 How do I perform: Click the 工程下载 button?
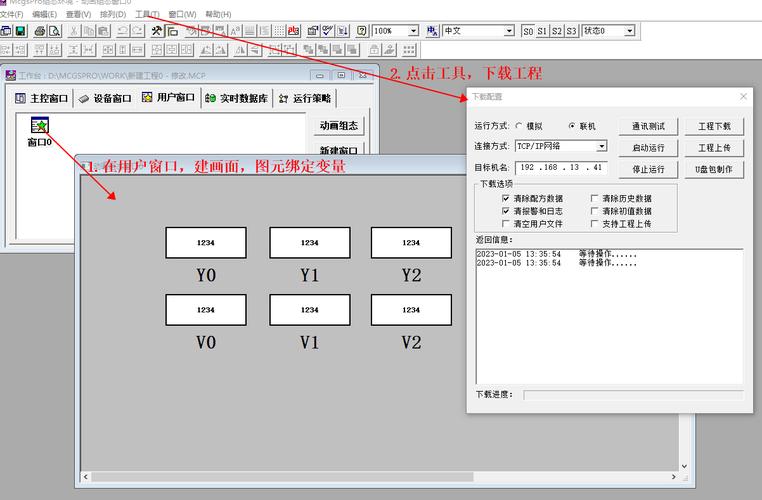(x=714, y=126)
